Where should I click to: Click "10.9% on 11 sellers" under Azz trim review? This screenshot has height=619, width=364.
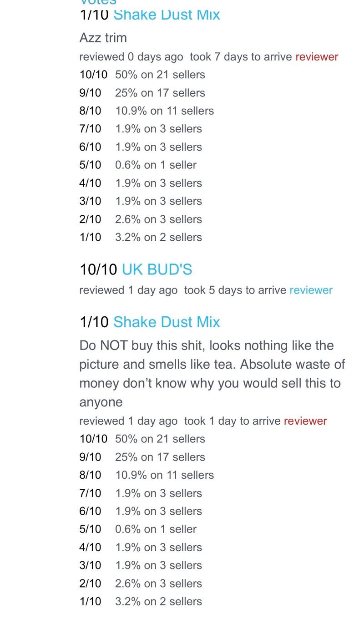[x=164, y=111]
